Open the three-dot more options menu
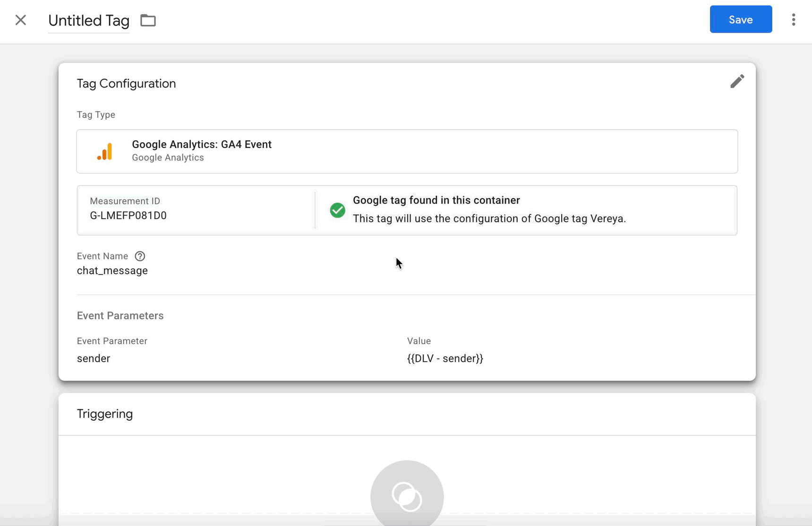Viewport: 812px width, 526px height. [x=793, y=19]
